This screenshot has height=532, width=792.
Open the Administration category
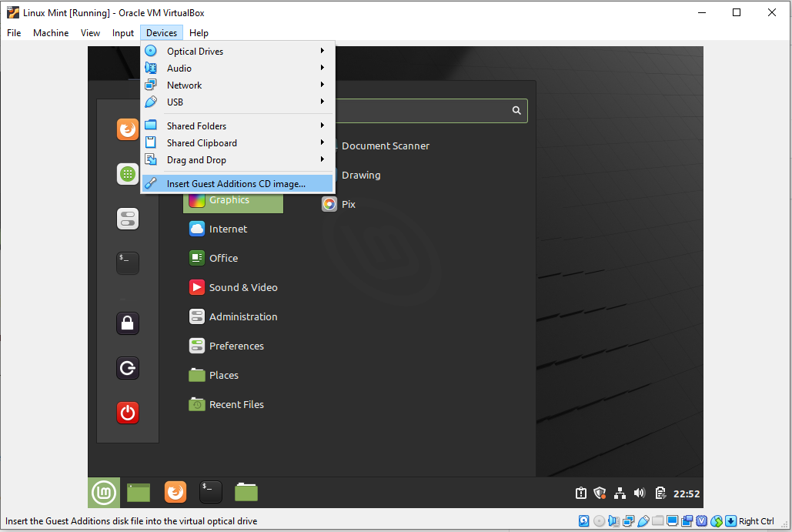[242, 316]
